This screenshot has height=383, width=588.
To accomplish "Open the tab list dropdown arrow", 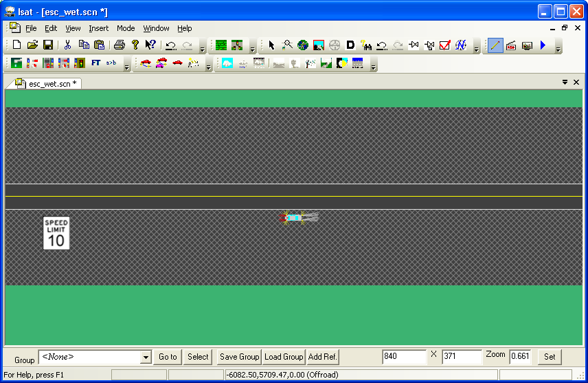I will click(x=565, y=83).
